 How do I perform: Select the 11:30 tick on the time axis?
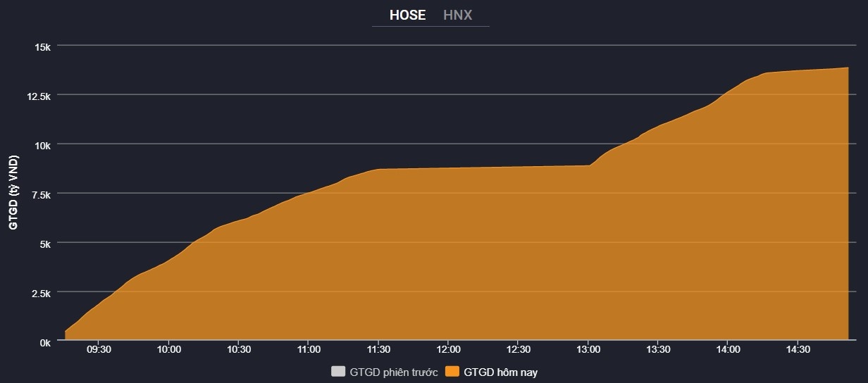pyautogui.click(x=378, y=349)
